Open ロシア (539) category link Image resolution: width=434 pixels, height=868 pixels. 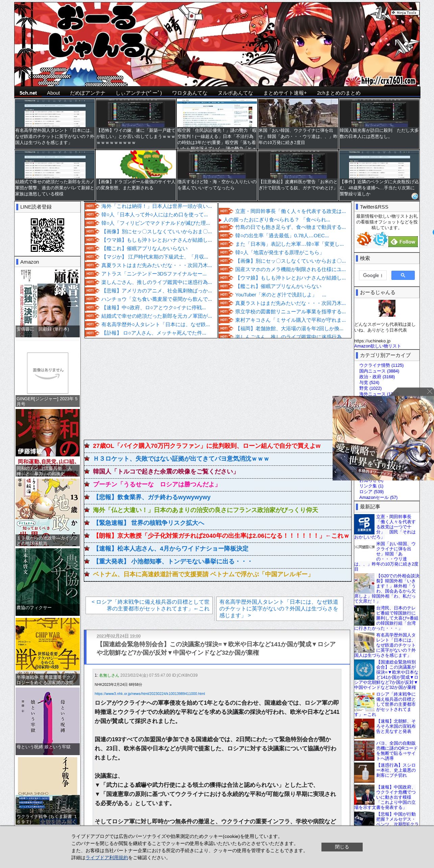[x=371, y=492]
